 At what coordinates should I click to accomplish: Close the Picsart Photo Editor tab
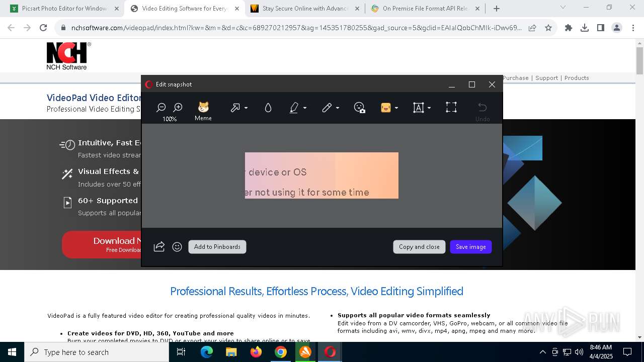[117, 9]
